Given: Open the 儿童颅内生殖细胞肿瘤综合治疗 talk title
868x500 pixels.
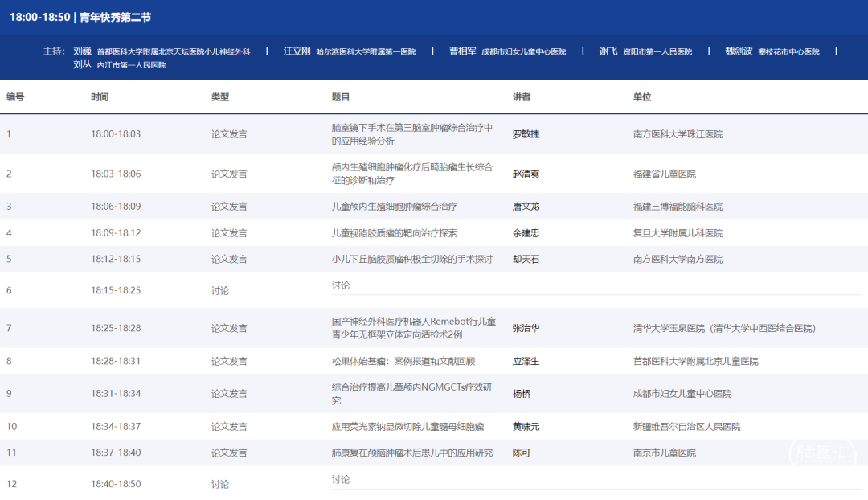Looking at the screenshot, I should tap(394, 207).
